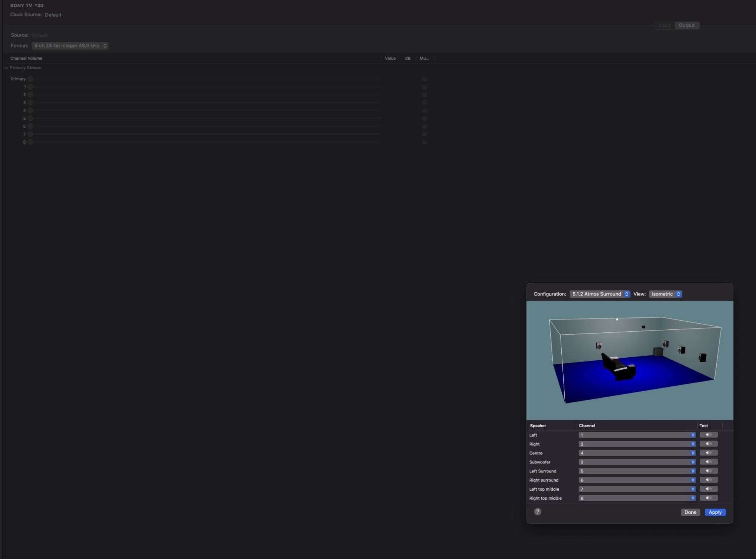This screenshot has height=559, width=756.
Task: Play test tone for Left Surround
Action: (x=708, y=471)
